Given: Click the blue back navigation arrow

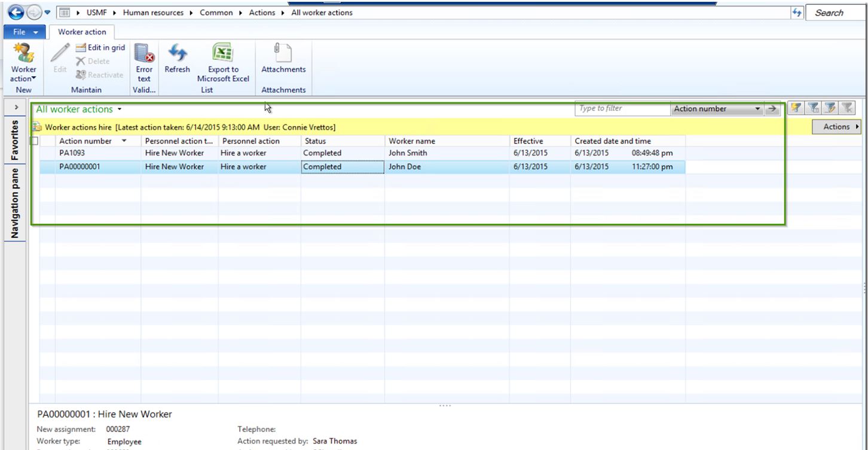Looking at the screenshot, I should pos(16,13).
